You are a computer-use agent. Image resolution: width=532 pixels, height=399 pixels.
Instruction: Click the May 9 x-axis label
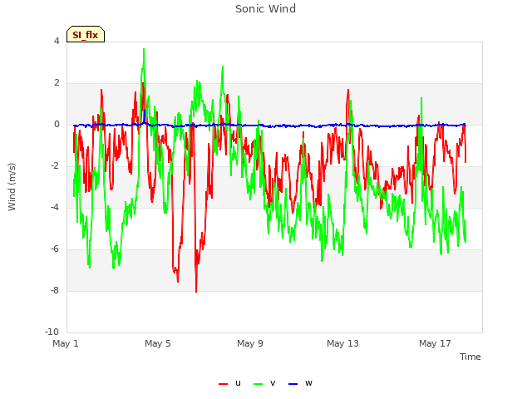(x=250, y=343)
